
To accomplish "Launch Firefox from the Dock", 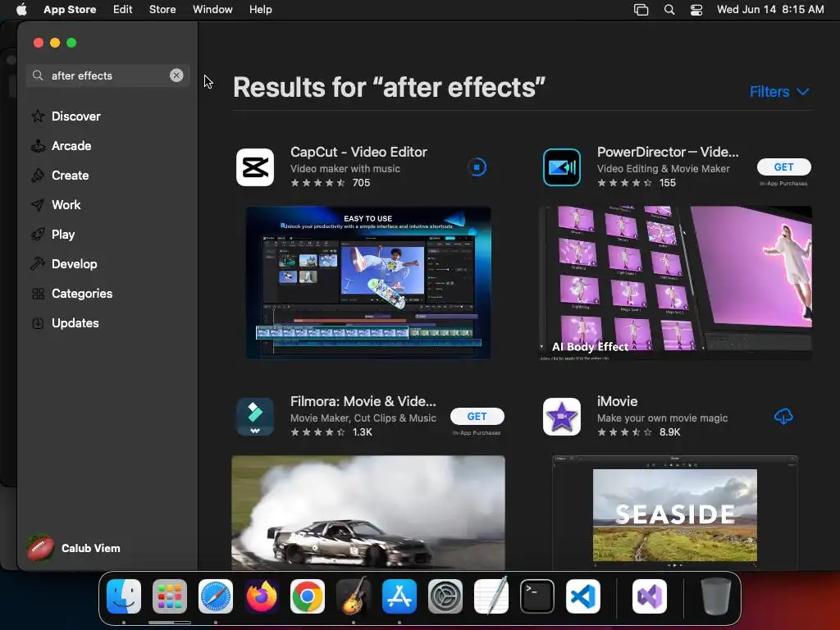I will (262, 596).
